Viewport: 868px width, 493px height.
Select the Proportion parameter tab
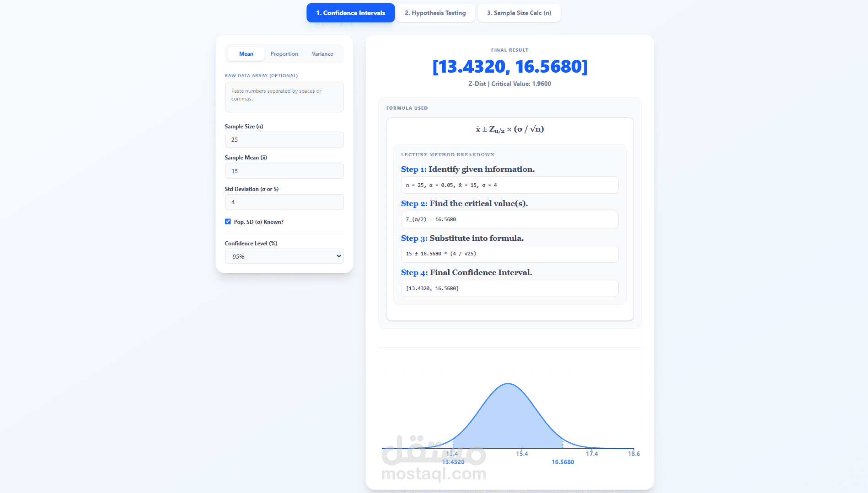[x=284, y=54]
